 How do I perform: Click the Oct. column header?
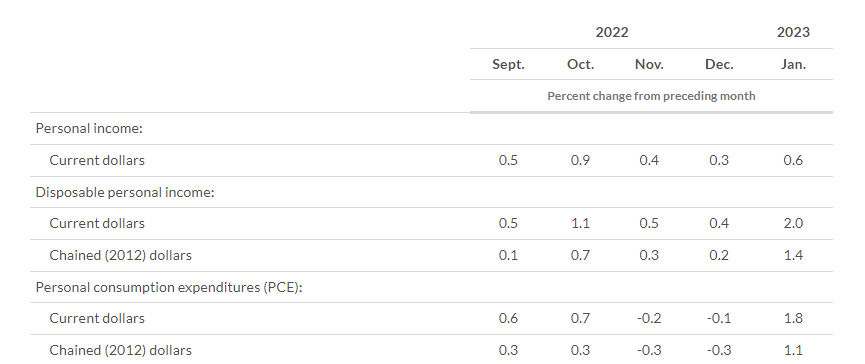click(580, 65)
